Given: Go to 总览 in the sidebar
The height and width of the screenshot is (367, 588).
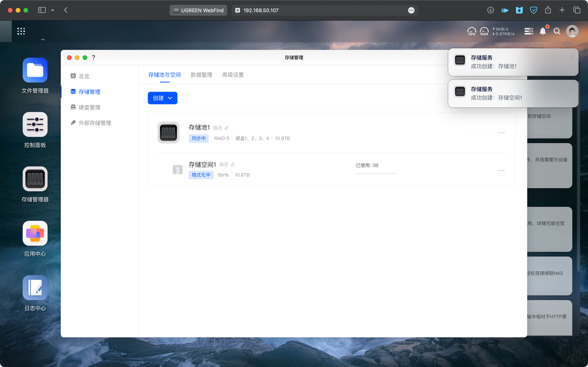Looking at the screenshot, I should (84, 76).
